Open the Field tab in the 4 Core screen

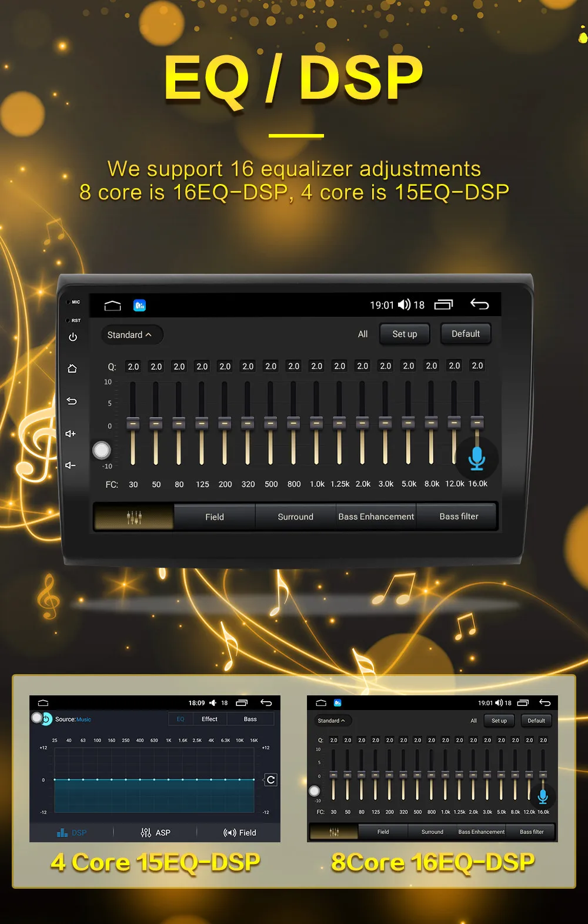tap(240, 833)
